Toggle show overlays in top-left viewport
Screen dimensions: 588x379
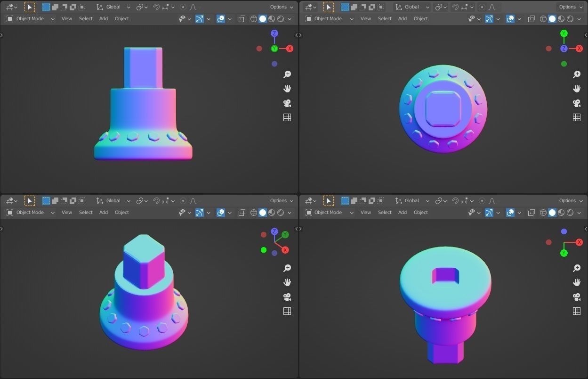pyautogui.click(x=221, y=19)
